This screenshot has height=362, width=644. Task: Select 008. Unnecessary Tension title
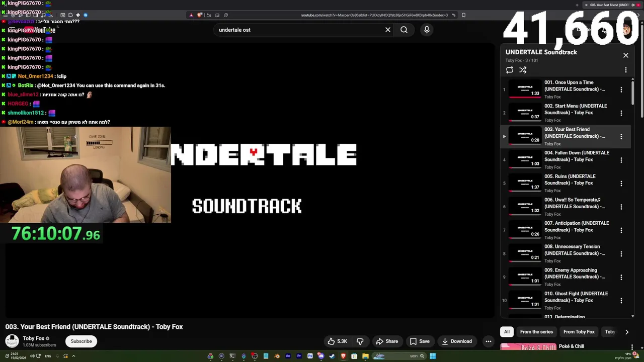coord(575,250)
